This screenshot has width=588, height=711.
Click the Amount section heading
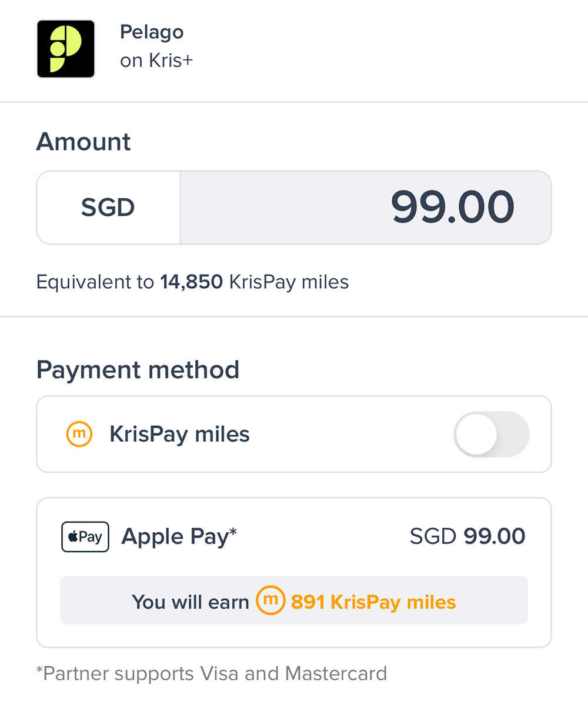83,142
